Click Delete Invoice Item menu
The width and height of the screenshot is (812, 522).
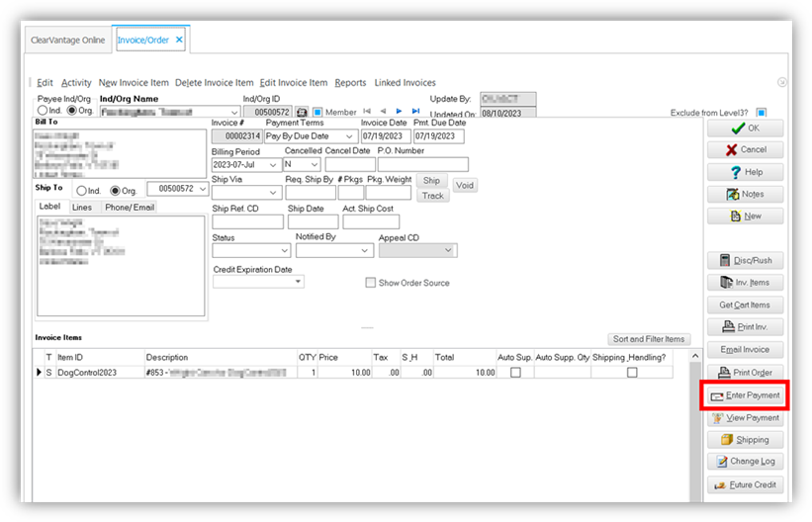point(215,83)
